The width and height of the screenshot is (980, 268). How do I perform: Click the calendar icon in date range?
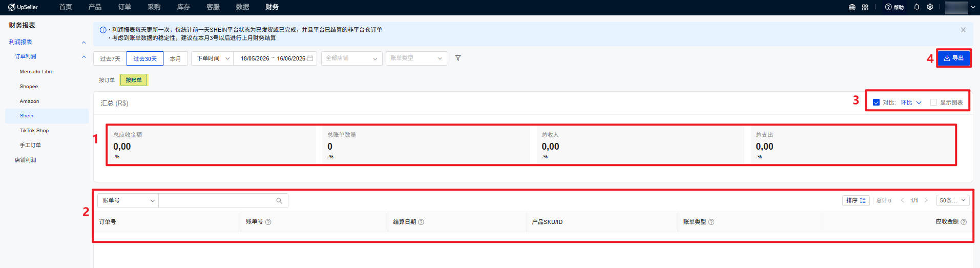tap(310, 58)
